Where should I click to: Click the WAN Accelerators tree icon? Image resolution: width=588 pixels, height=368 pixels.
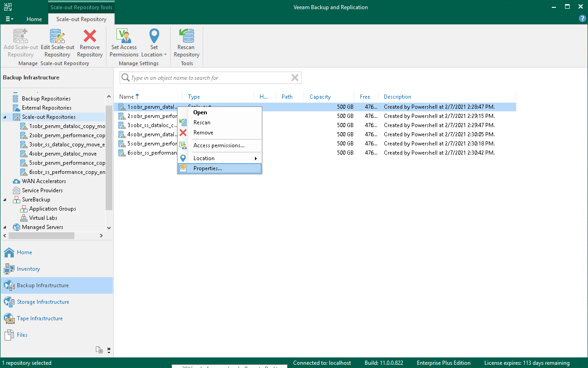pyautogui.click(x=17, y=181)
